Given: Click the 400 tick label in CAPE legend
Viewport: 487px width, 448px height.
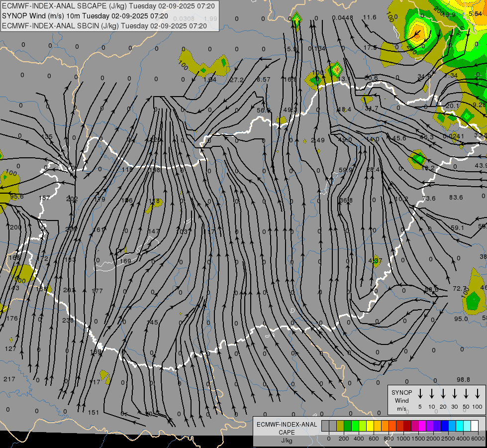Looking at the screenshot, I should coord(359,439).
